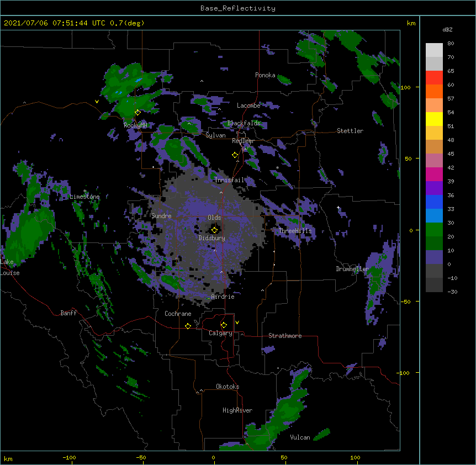This screenshot has width=476, height=465.
Task: Choose the slate 10-0 dBZ legend swatch
Action: [434, 257]
